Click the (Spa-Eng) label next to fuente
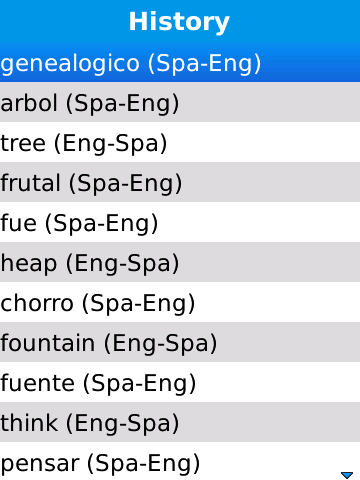360x480 pixels. pyautogui.click(x=139, y=384)
